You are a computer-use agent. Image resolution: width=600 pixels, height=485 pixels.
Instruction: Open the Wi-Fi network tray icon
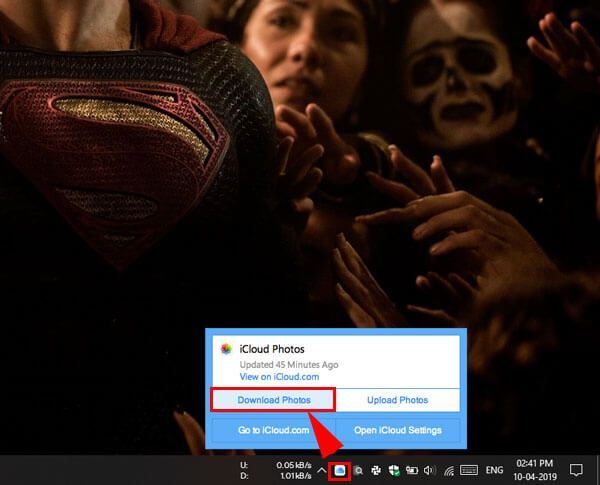(x=448, y=471)
